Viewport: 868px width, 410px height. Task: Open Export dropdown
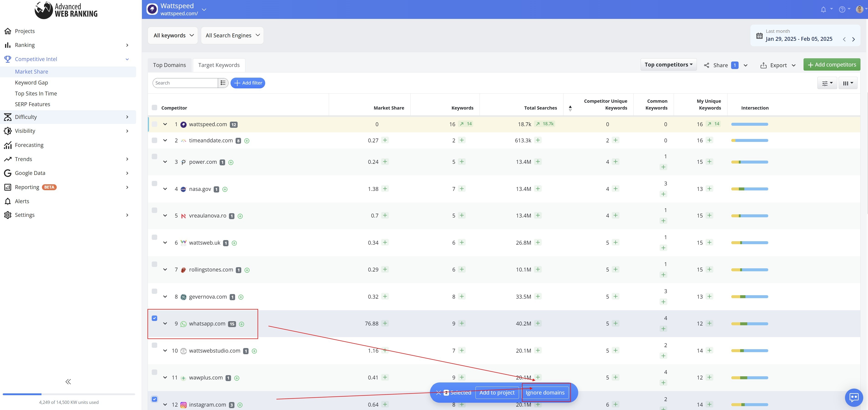point(778,65)
